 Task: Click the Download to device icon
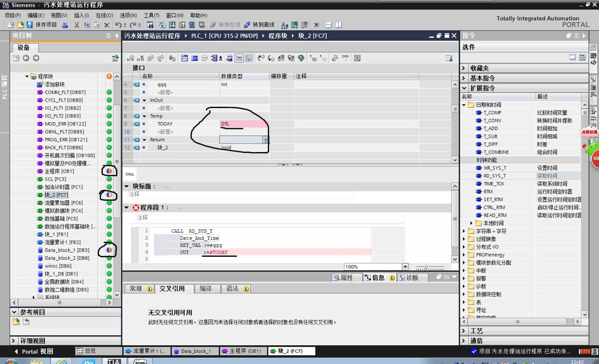point(172,25)
